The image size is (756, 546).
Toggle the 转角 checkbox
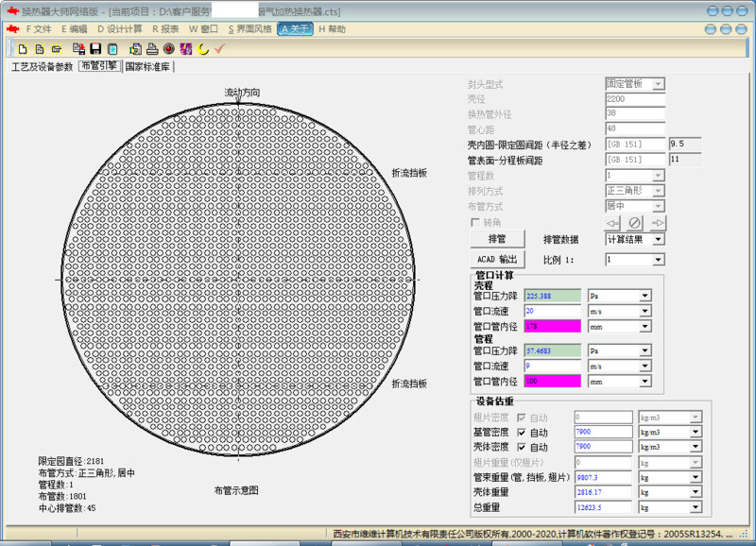475,222
